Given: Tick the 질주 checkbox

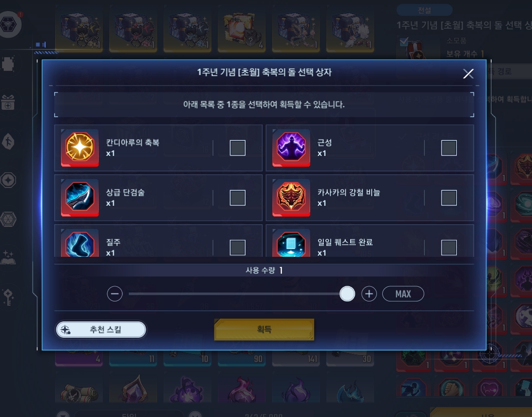Looking at the screenshot, I should pyautogui.click(x=238, y=247).
